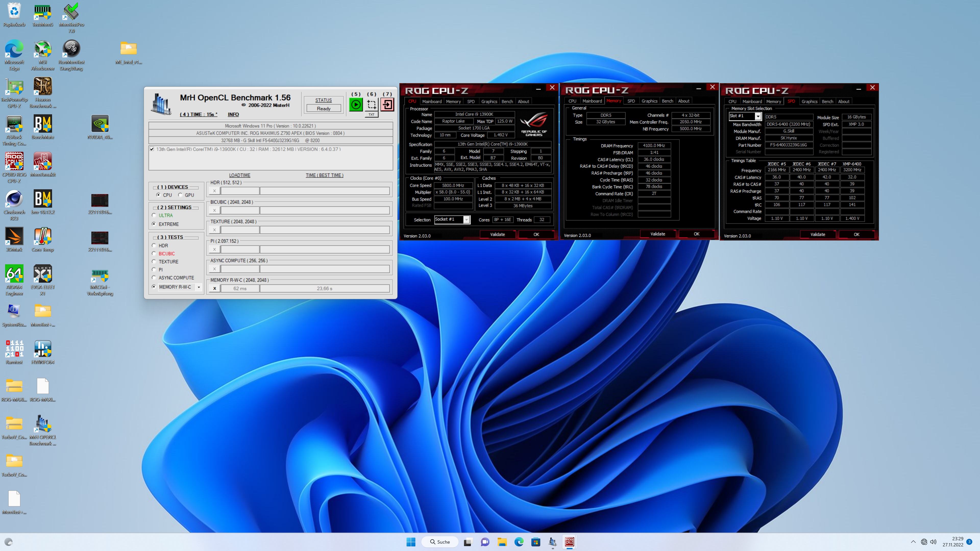Select CPU device radio button
Image resolution: width=980 pixels, height=551 pixels.
(x=158, y=195)
